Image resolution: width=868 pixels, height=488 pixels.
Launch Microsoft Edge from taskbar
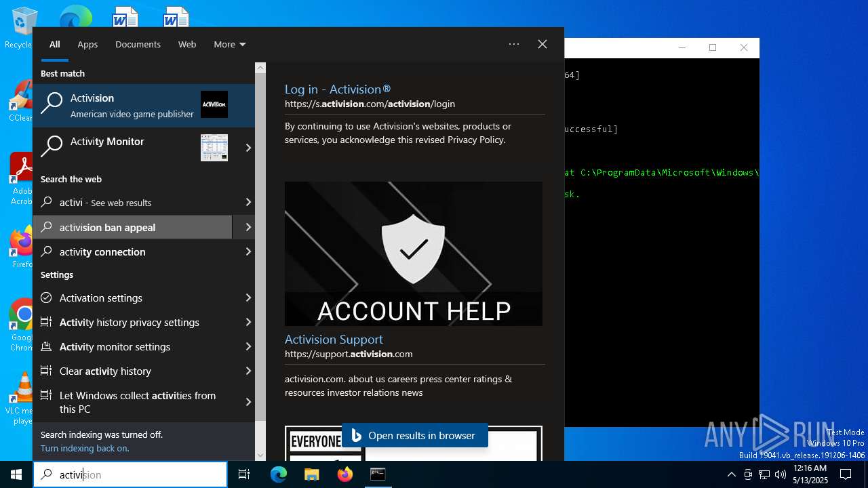click(x=279, y=474)
